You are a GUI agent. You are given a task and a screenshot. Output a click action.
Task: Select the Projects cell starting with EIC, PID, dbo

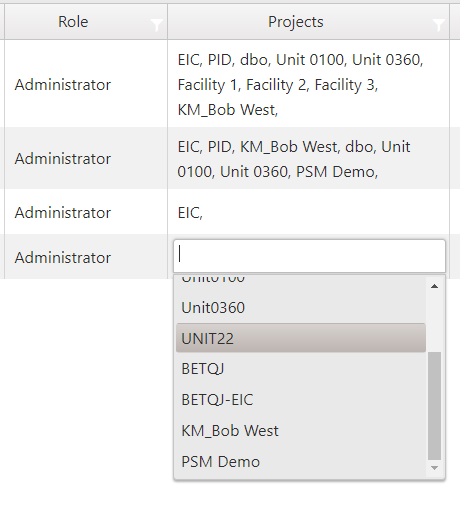click(308, 84)
